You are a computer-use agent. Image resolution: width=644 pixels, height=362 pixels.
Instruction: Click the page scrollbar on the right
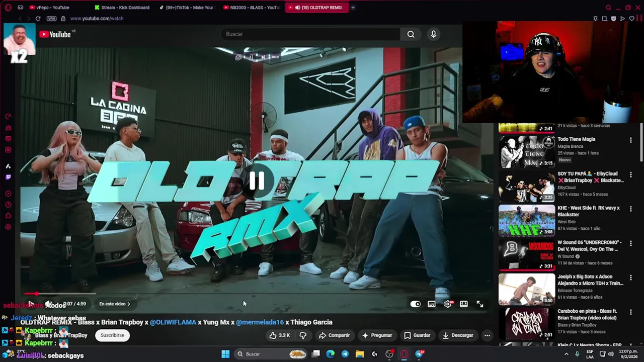click(641, 143)
